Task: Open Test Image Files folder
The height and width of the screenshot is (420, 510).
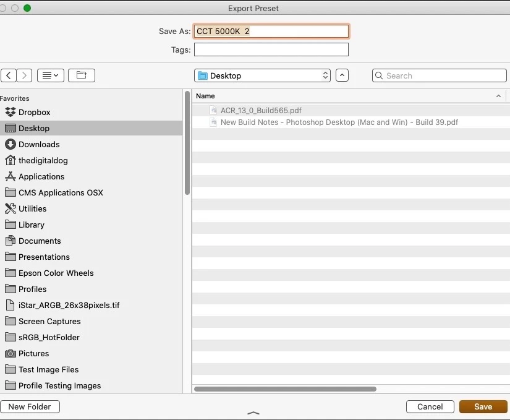Action: 91,369
